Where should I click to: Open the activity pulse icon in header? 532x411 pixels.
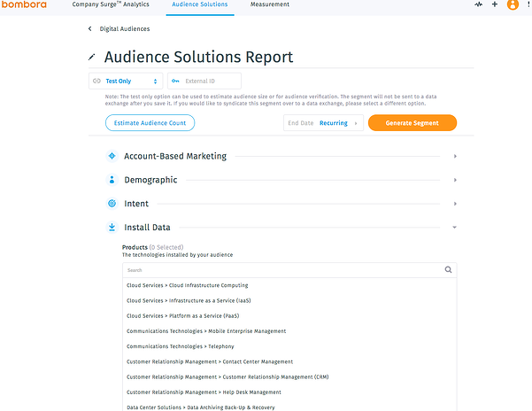pyautogui.click(x=478, y=4)
